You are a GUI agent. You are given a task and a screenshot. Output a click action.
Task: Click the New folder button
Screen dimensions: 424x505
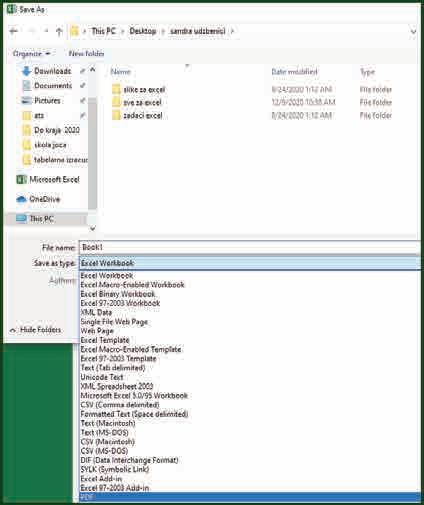(x=86, y=54)
